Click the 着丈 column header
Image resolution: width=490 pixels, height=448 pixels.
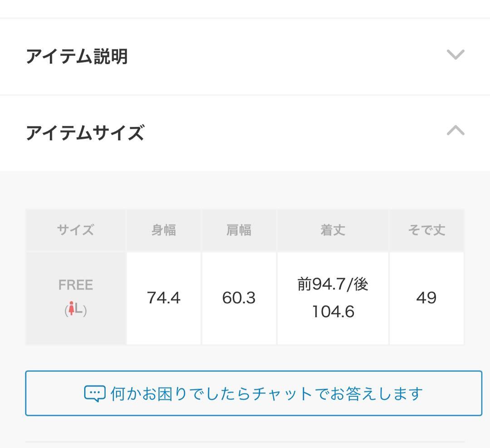click(x=332, y=230)
